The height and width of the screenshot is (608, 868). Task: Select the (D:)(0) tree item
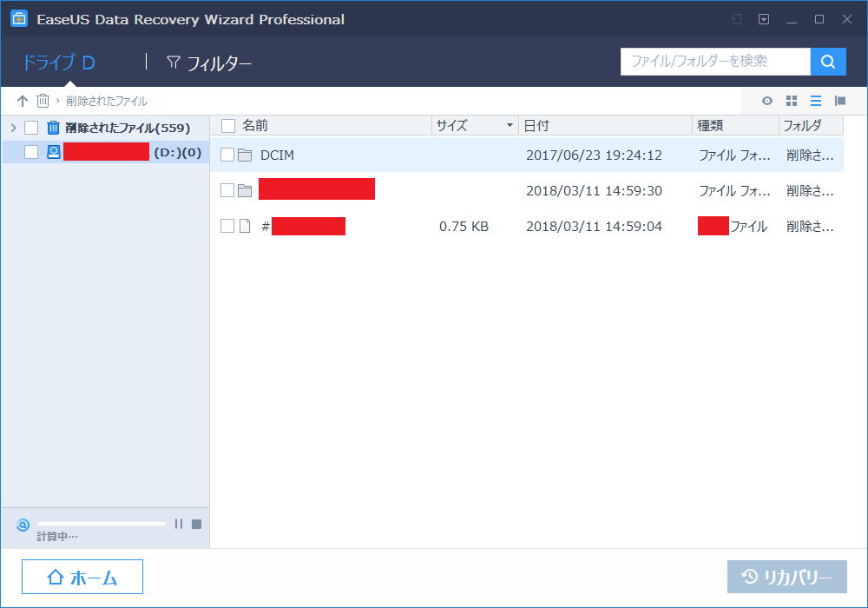[105, 152]
